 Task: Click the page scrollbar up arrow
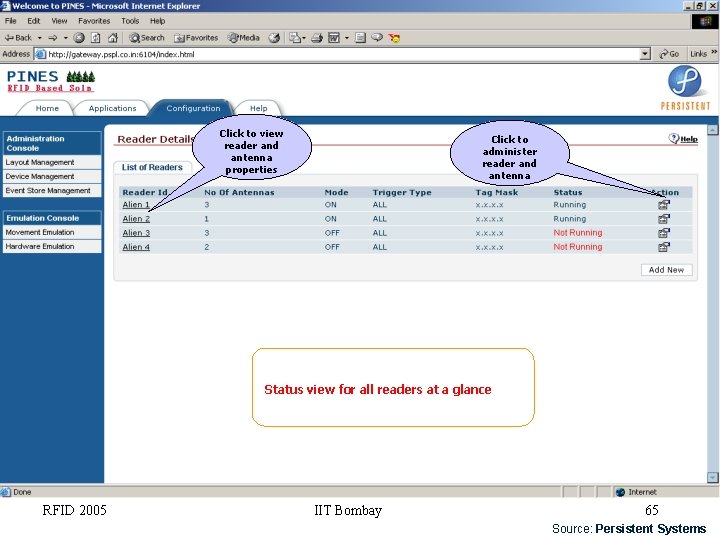click(712, 130)
